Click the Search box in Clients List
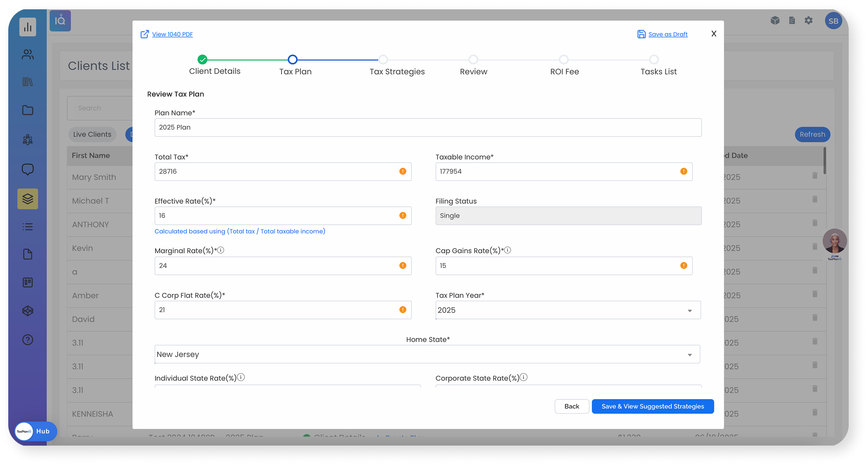This screenshot has height=466, width=868. pos(100,108)
